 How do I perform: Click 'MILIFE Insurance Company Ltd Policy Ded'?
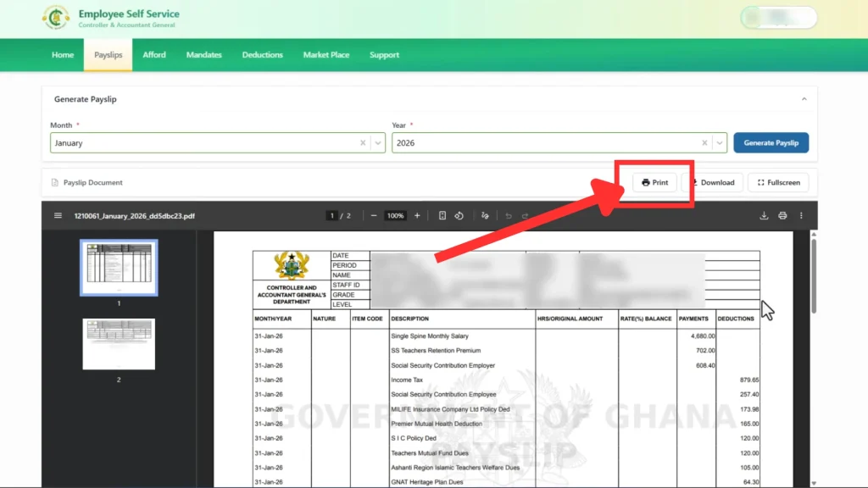[x=450, y=409]
